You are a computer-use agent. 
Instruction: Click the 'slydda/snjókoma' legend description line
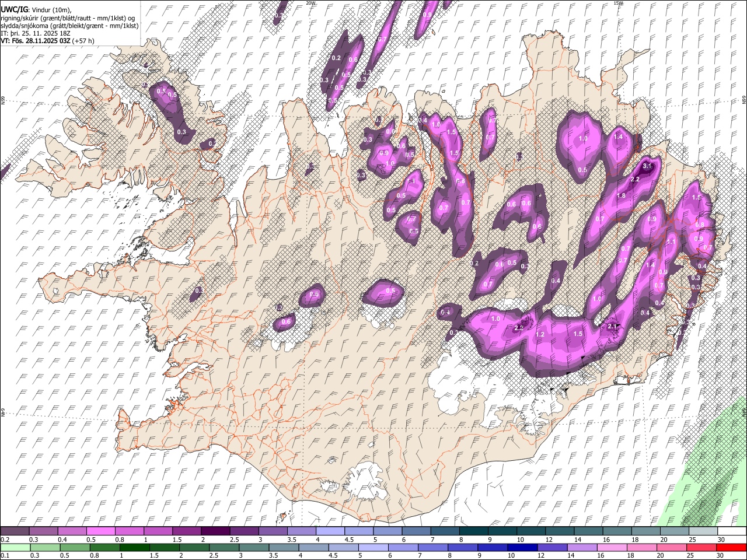69,26
